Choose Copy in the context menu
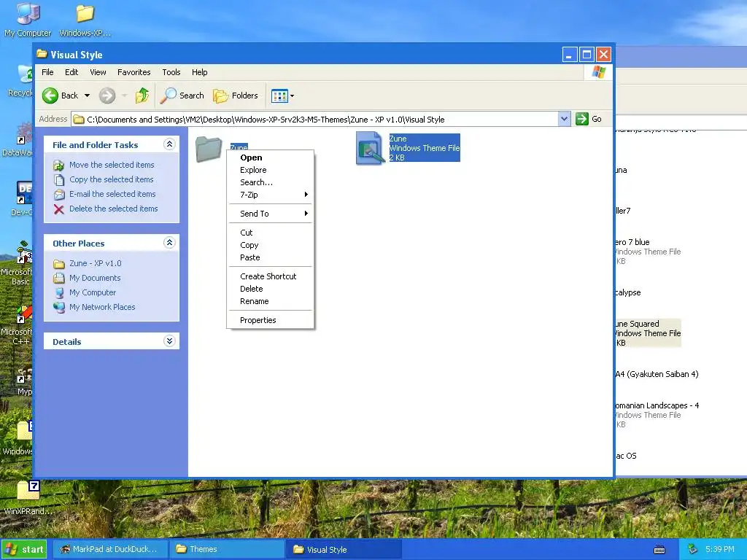This screenshot has width=747, height=560. [x=270, y=245]
